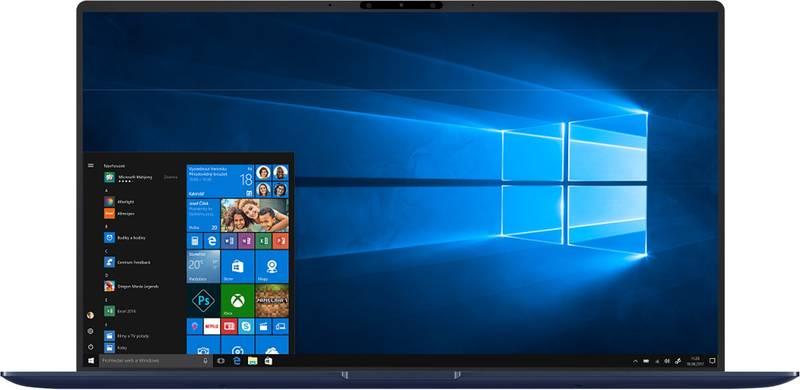Open the purple OneNote small tile

tap(246, 241)
